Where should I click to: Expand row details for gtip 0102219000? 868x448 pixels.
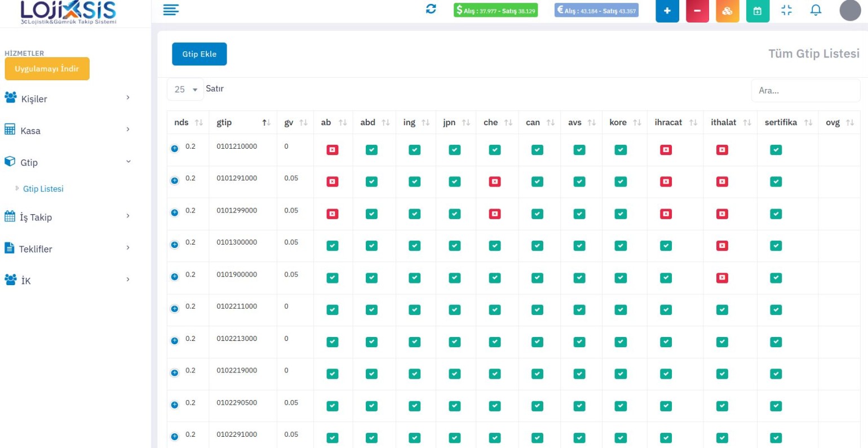coord(175,372)
